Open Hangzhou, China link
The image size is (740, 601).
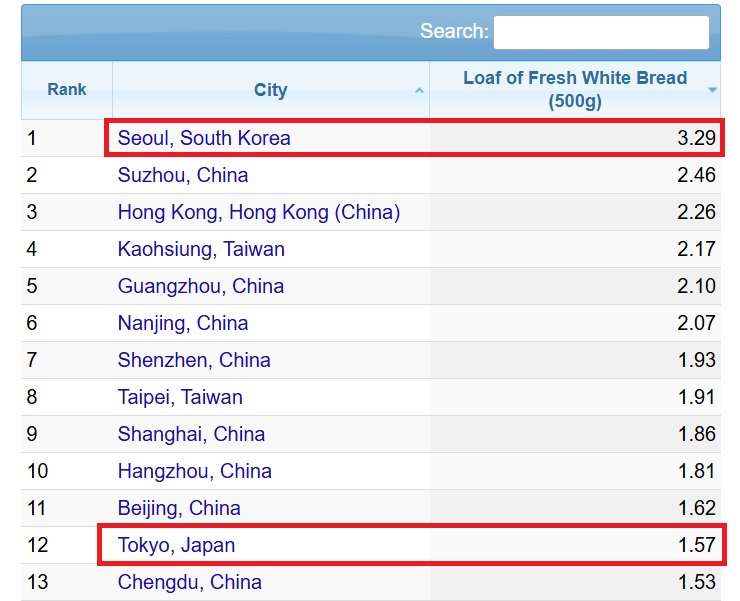[x=194, y=471]
